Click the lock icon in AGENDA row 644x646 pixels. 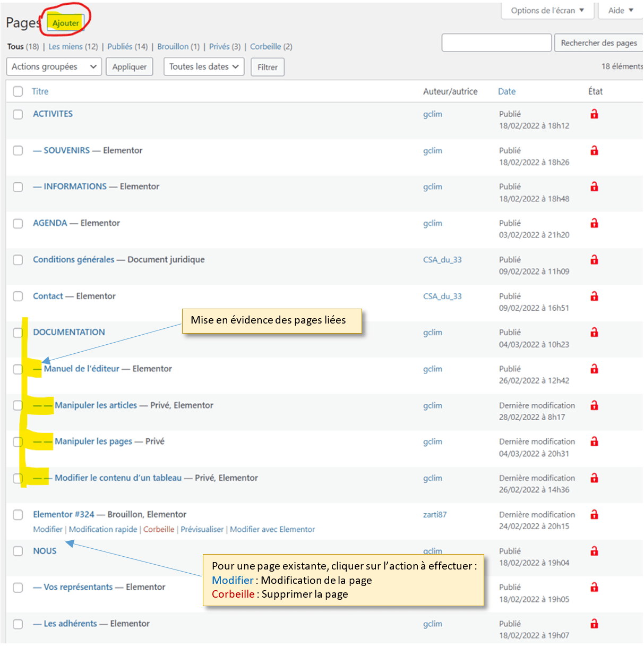point(594,223)
